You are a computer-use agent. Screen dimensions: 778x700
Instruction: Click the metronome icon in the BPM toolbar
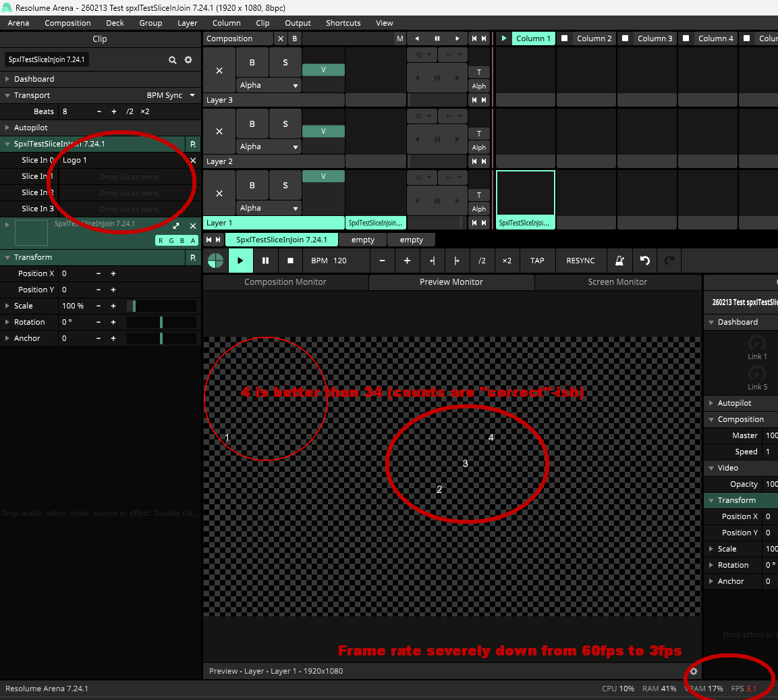coord(619,261)
